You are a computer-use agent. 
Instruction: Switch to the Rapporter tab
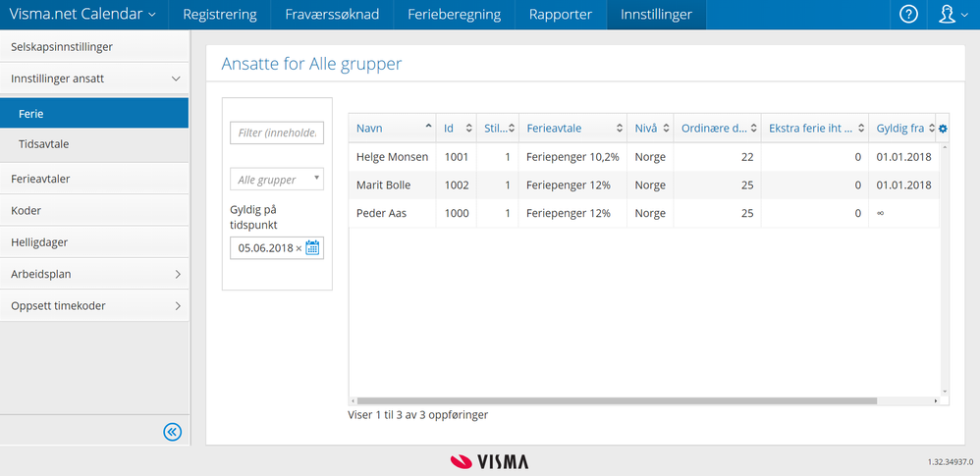[561, 15]
